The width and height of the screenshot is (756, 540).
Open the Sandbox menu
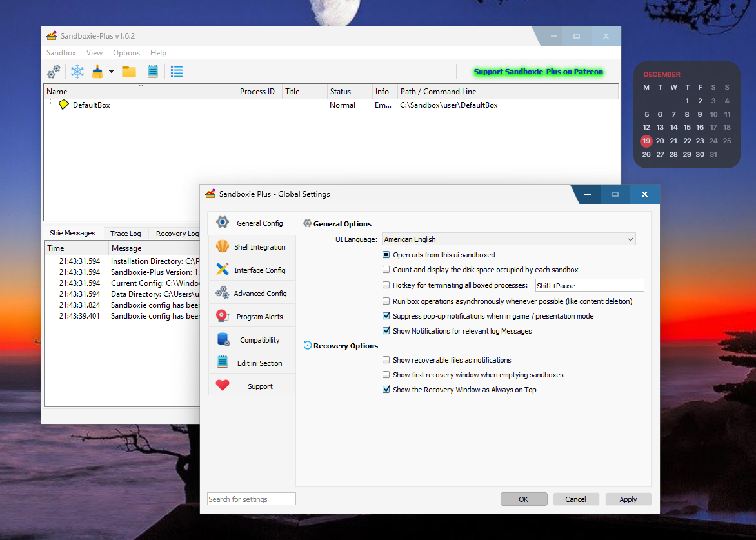(61, 52)
